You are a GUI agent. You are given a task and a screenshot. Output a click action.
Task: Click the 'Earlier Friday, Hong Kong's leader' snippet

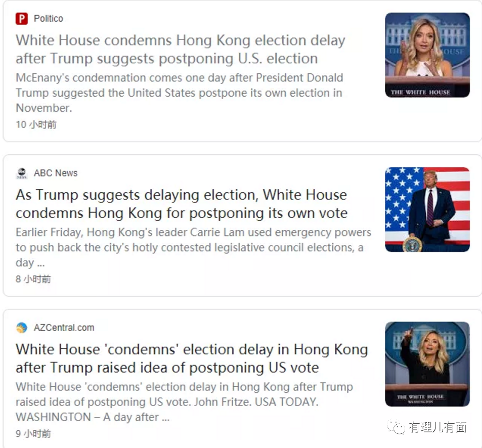tap(193, 247)
